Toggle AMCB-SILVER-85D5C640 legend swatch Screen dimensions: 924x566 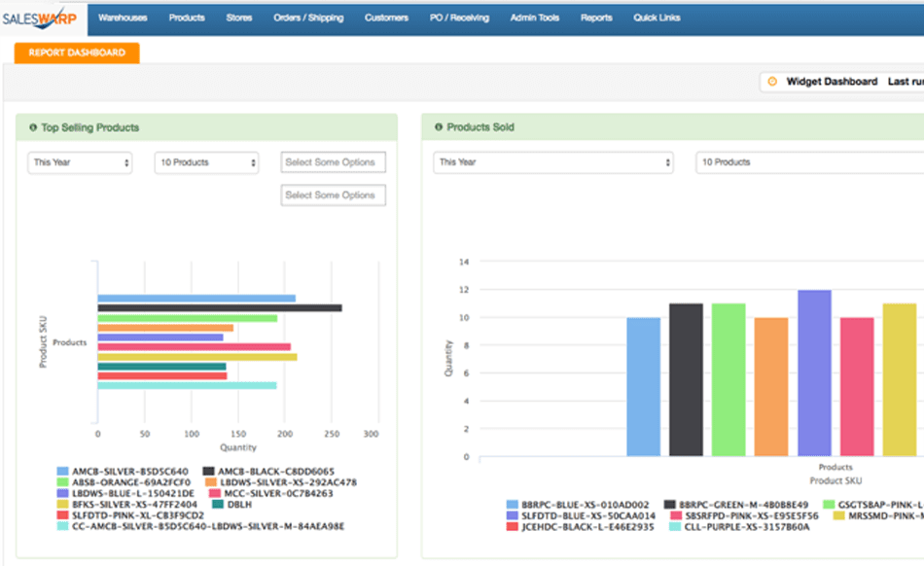click(62, 471)
